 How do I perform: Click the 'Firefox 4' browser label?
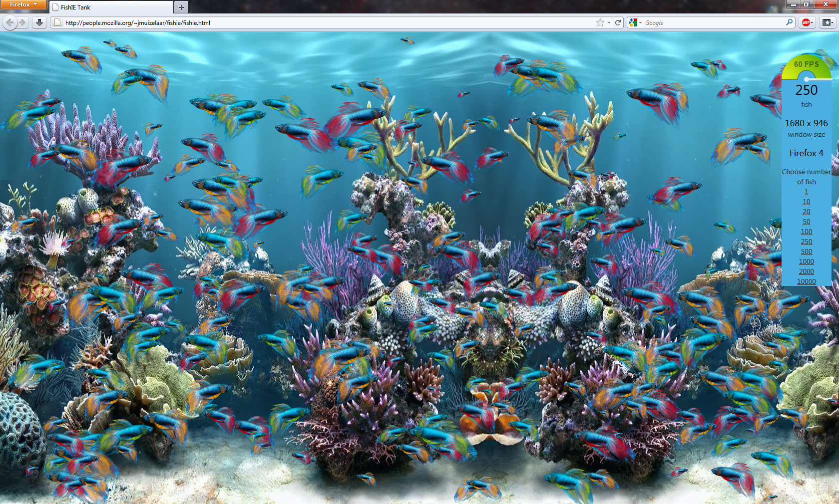point(806,153)
